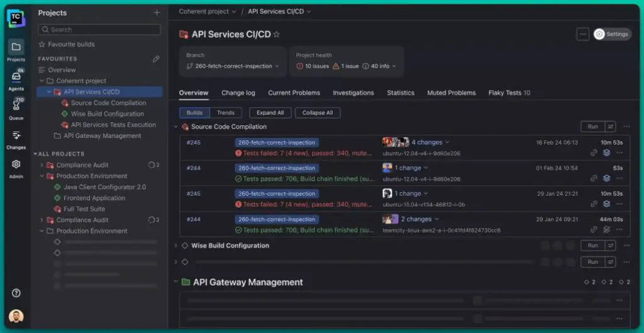Expand the first Compliance Audit project

(42, 165)
